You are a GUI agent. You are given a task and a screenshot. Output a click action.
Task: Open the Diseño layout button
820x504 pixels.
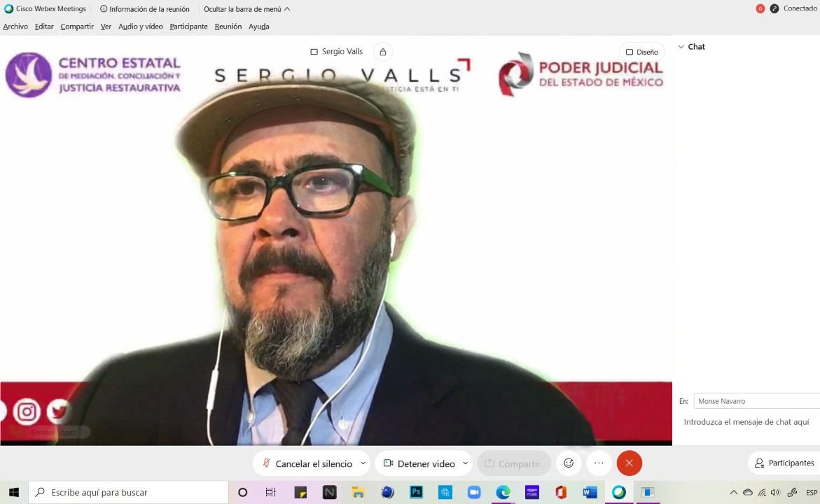tap(641, 52)
